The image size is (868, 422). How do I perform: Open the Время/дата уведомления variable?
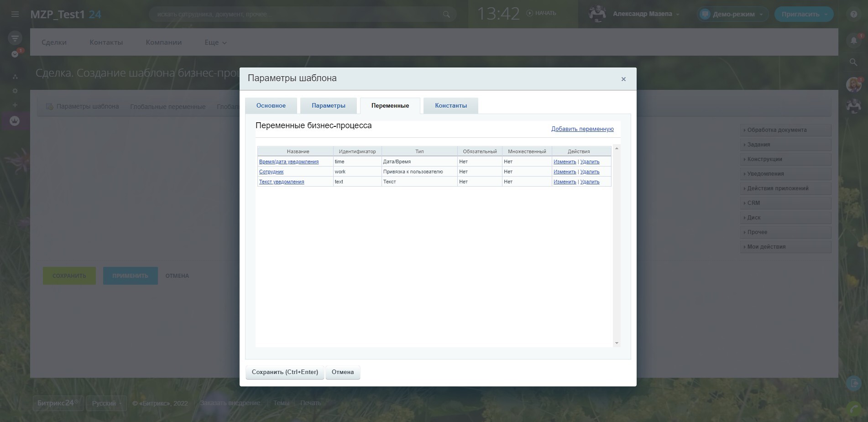[289, 162]
